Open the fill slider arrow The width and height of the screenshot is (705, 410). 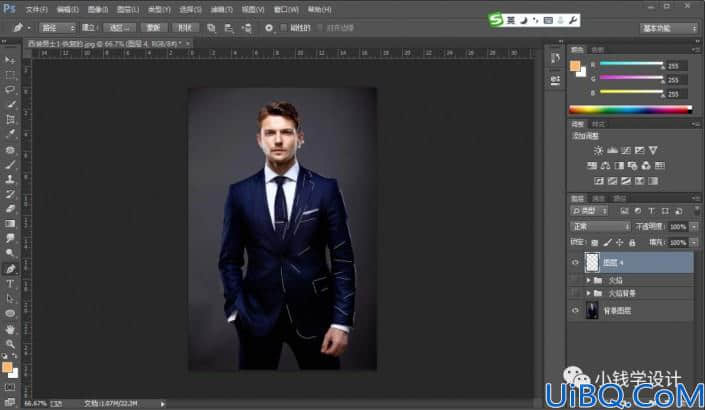point(694,243)
